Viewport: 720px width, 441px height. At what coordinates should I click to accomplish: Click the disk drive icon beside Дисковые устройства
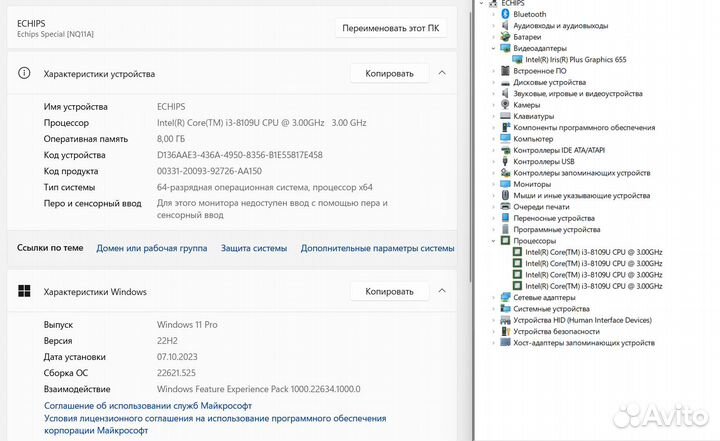pyautogui.click(x=506, y=83)
